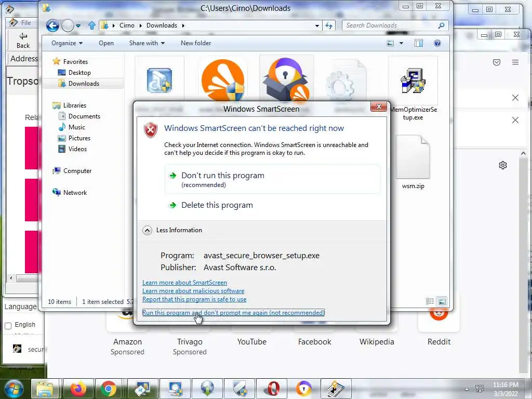Click the Pocket save icon in browser
The height and width of the screenshot is (399, 532).
[497, 62]
